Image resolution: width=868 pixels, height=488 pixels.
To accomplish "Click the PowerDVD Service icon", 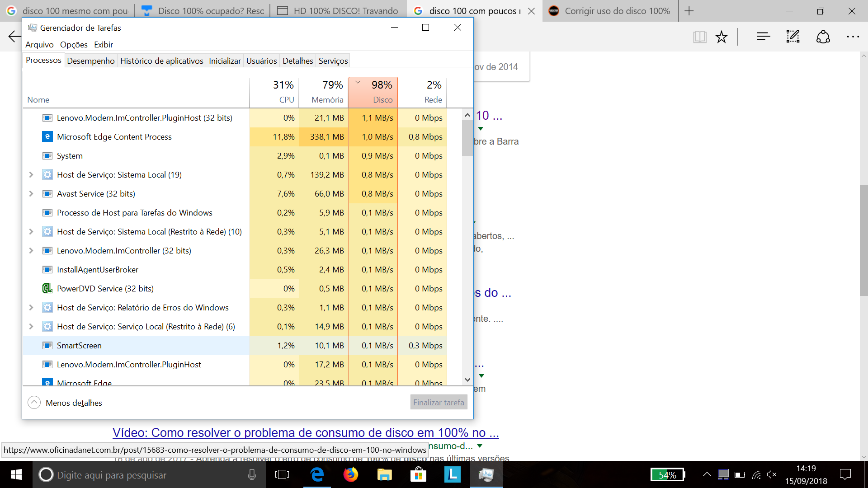I will [x=47, y=288].
